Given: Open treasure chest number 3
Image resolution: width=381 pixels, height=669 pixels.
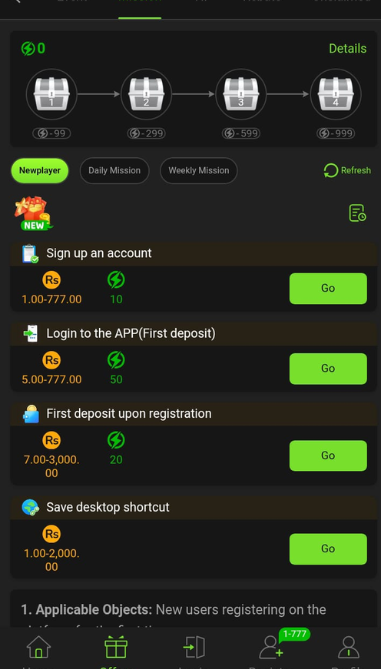Looking at the screenshot, I should click(x=241, y=94).
